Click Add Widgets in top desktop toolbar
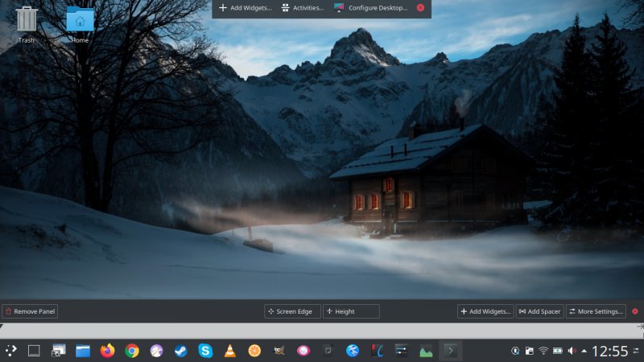The image size is (644, 362). (246, 8)
